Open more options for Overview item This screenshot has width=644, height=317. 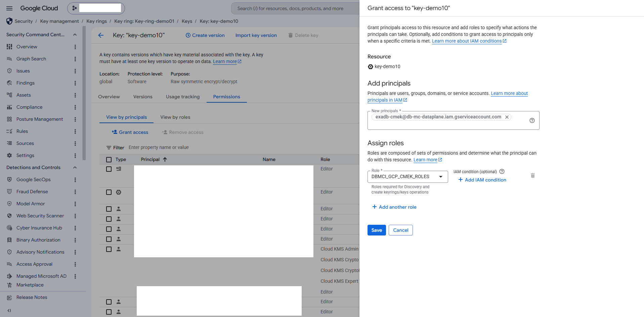[x=75, y=47]
